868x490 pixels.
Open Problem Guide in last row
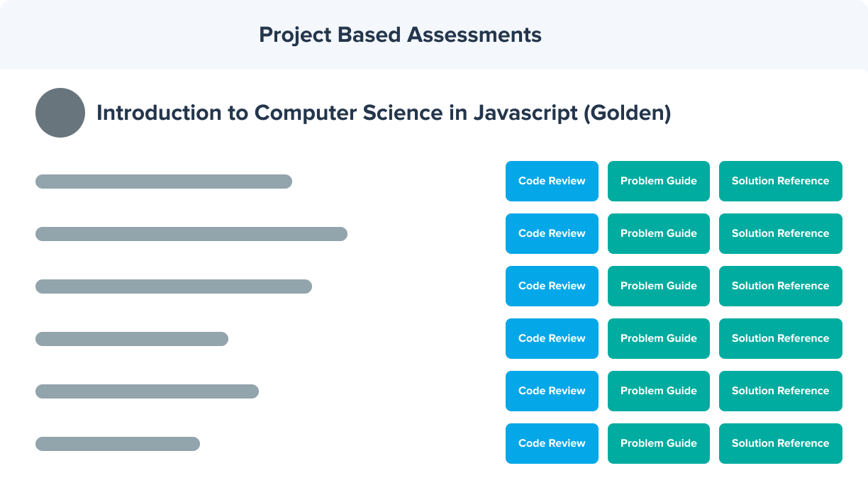point(659,443)
